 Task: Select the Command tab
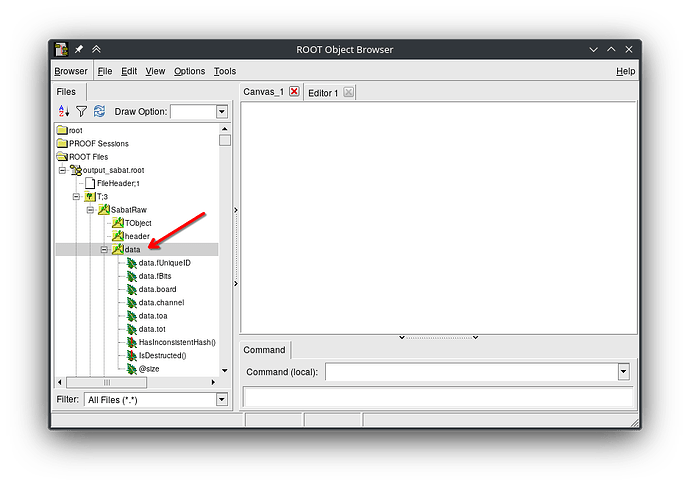(x=264, y=350)
